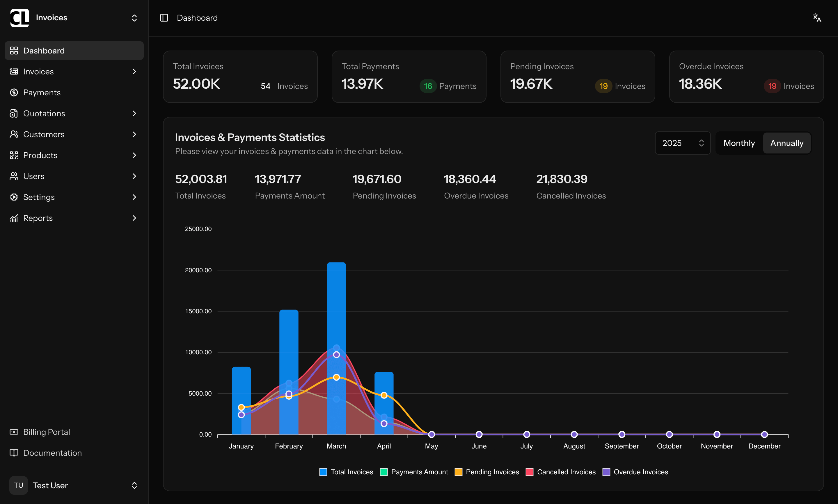The width and height of the screenshot is (838, 504).
Task: Expand the Invoices submenu chevron
Action: [134, 71]
